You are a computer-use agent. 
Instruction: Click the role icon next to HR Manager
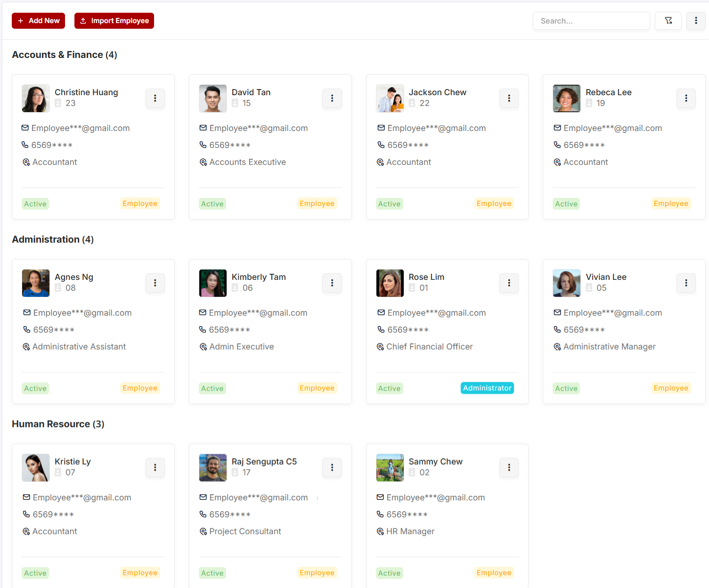[x=380, y=531]
